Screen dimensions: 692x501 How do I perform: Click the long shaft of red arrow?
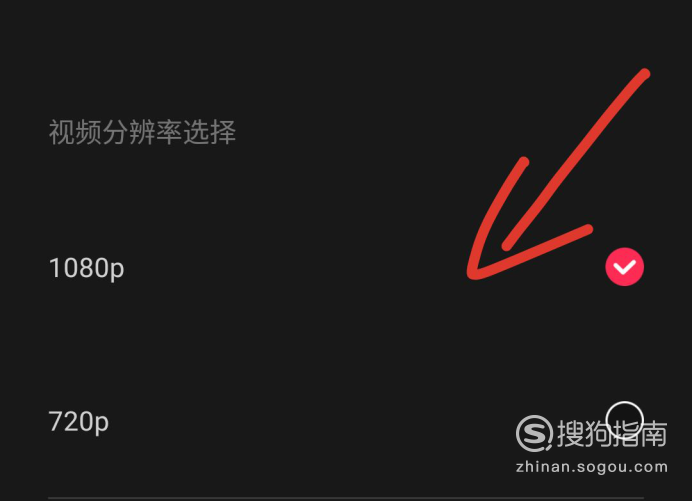(x=576, y=159)
